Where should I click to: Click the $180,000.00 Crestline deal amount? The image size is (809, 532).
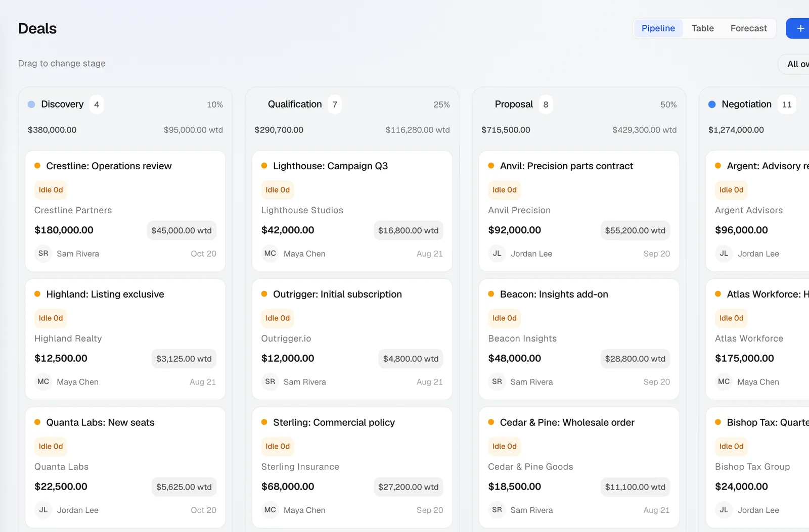[64, 230]
